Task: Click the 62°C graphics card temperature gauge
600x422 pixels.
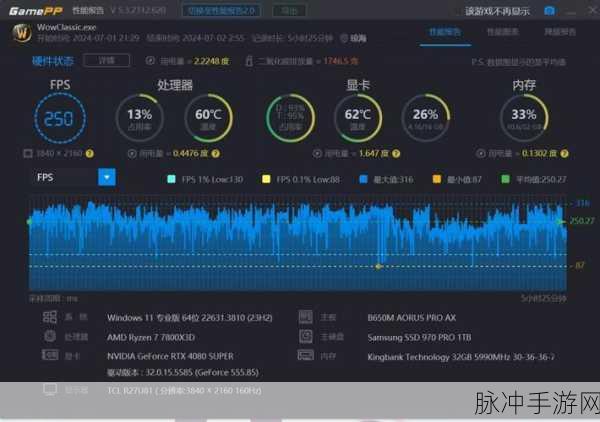Action: [358, 118]
